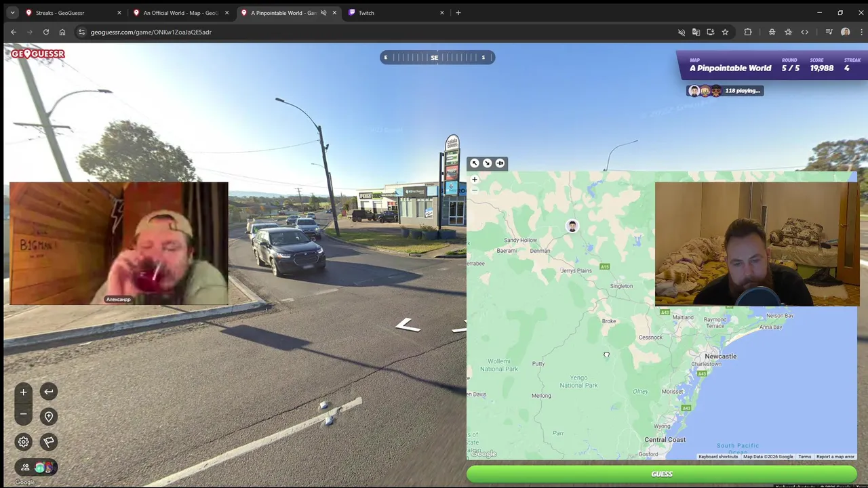Shrink the guess map with the down-right arrow
Viewport: 868px width, 488px height.
[x=487, y=163]
